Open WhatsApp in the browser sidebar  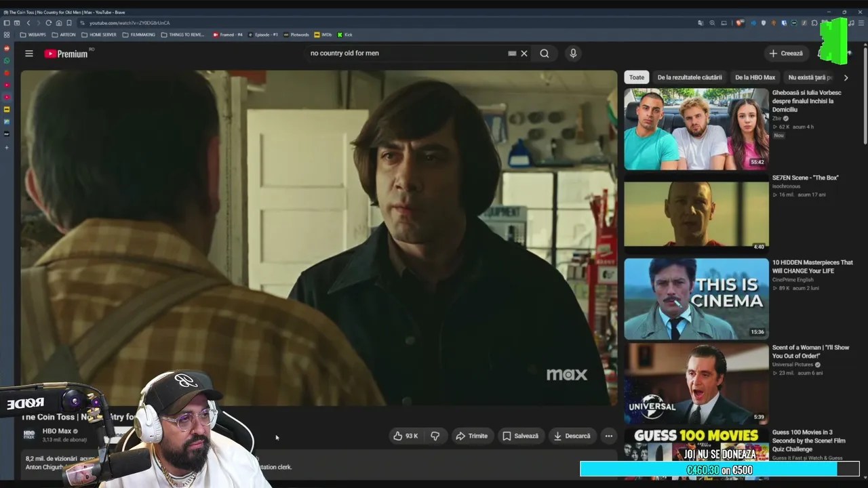(x=7, y=60)
